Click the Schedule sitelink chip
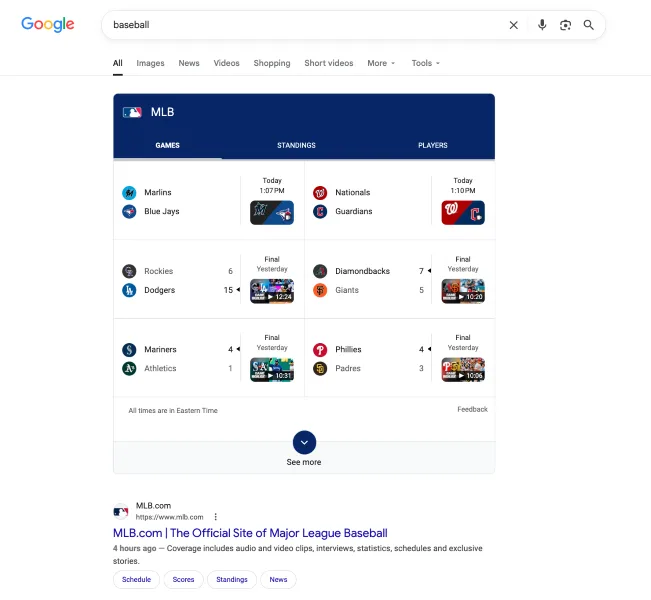 click(136, 580)
